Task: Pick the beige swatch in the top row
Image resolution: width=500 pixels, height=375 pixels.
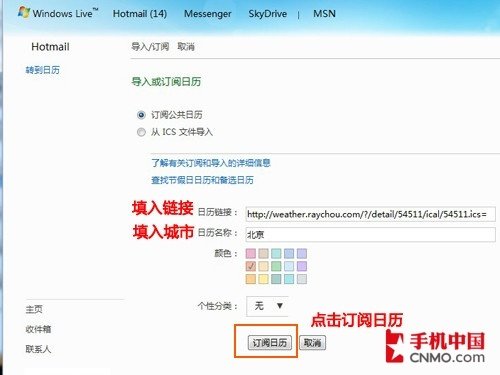Action: point(263,254)
